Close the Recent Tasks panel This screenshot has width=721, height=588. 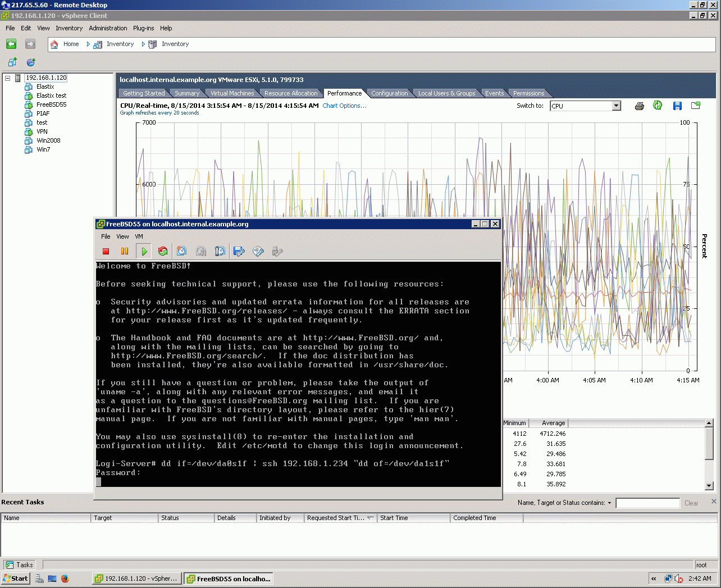pyautogui.click(x=714, y=502)
